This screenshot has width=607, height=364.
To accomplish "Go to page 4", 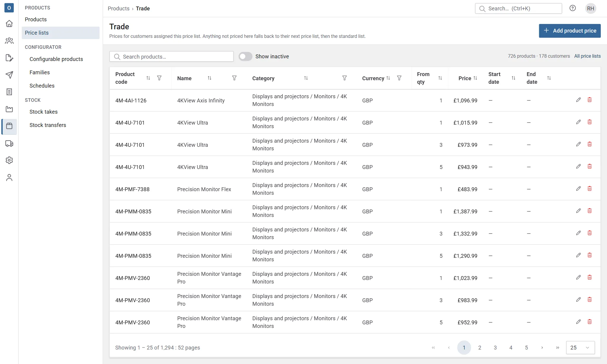I will pyautogui.click(x=511, y=347).
